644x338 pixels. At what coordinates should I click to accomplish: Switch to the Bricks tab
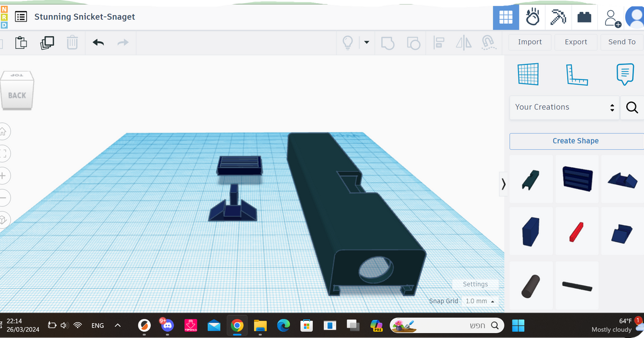pyautogui.click(x=584, y=17)
